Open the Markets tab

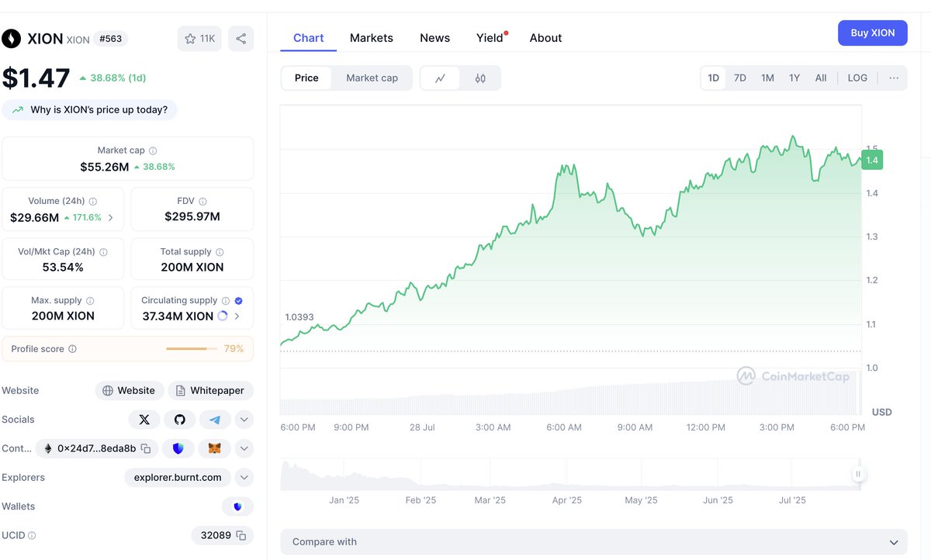pyautogui.click(x=371, y=38)
